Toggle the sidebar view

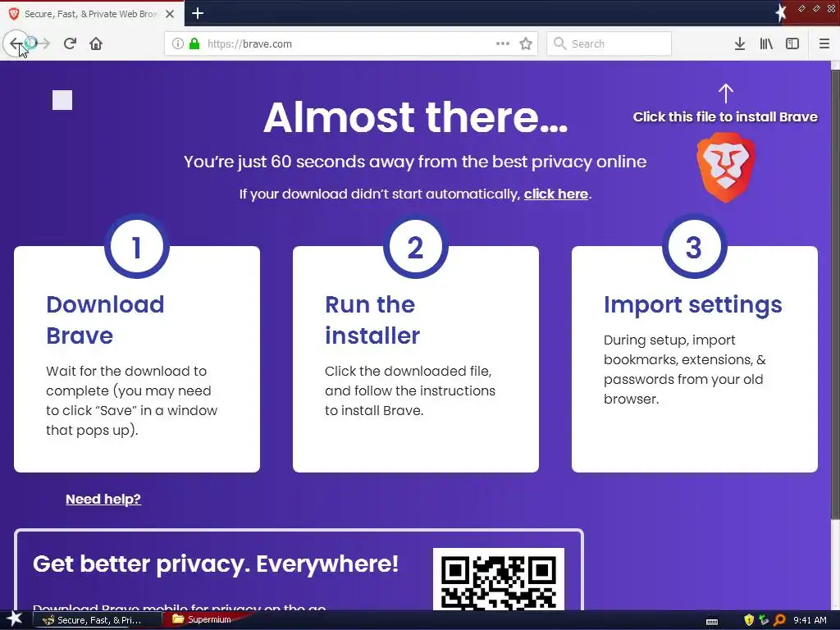point(792,43)
